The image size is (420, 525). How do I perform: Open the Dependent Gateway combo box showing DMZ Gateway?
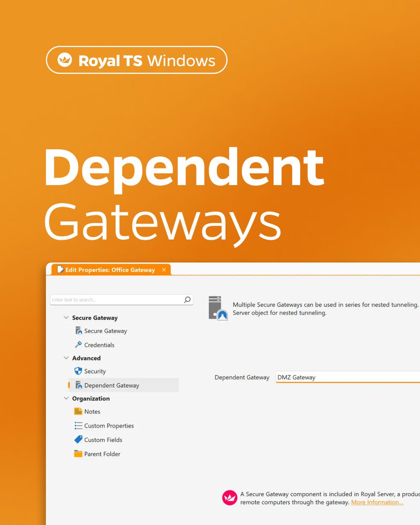348,377
